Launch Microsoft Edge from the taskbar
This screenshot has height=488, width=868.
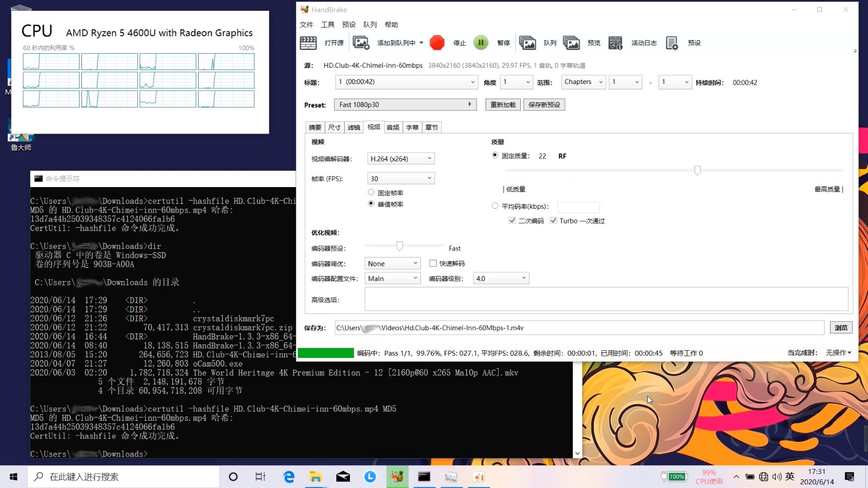tap(289, 477)
